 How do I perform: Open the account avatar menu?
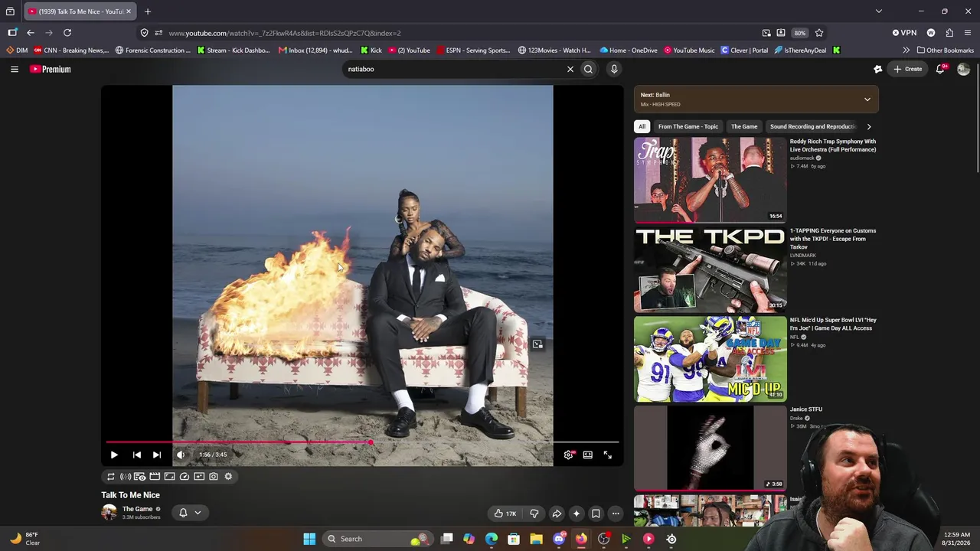tap(963, 69)
